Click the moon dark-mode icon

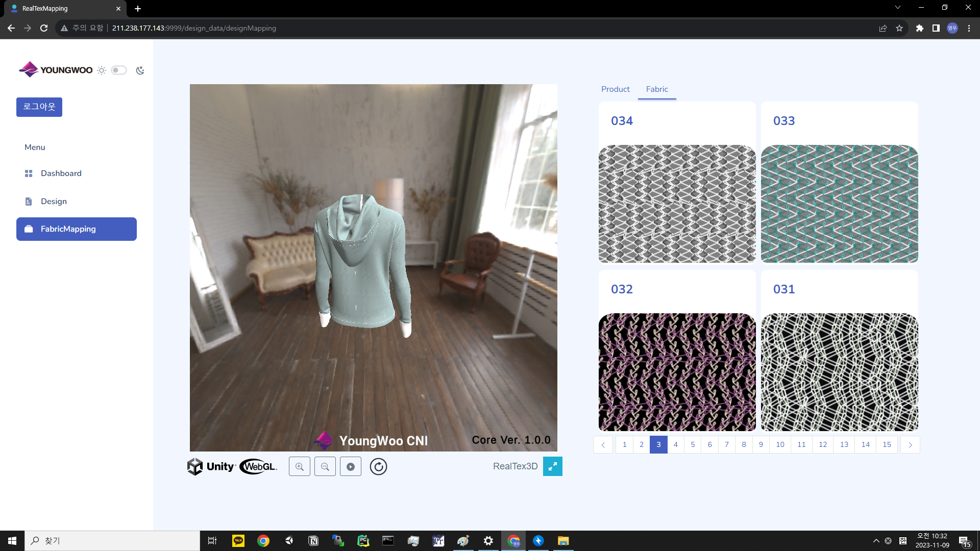coord(140,70)
